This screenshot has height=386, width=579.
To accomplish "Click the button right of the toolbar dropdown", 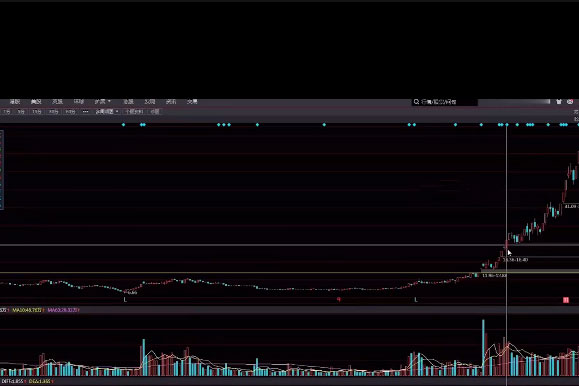I will 134,112.
